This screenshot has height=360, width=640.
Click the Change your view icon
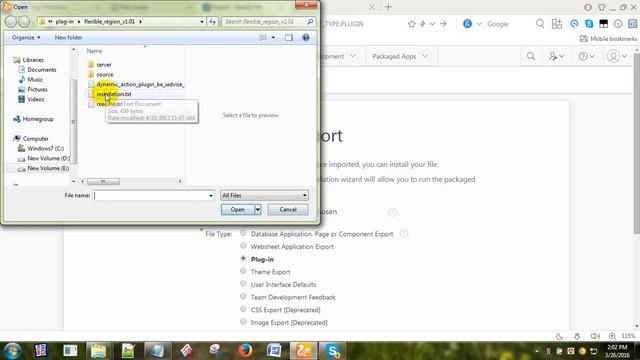pos(263,38)
